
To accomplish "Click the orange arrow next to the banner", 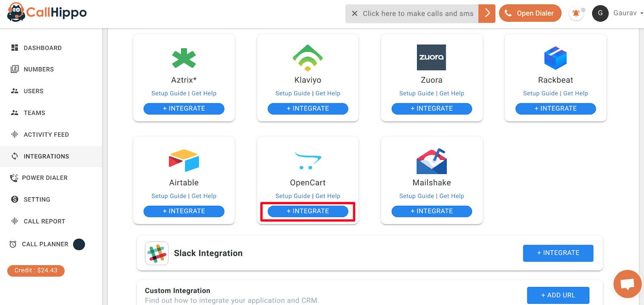I will [487, 14].
